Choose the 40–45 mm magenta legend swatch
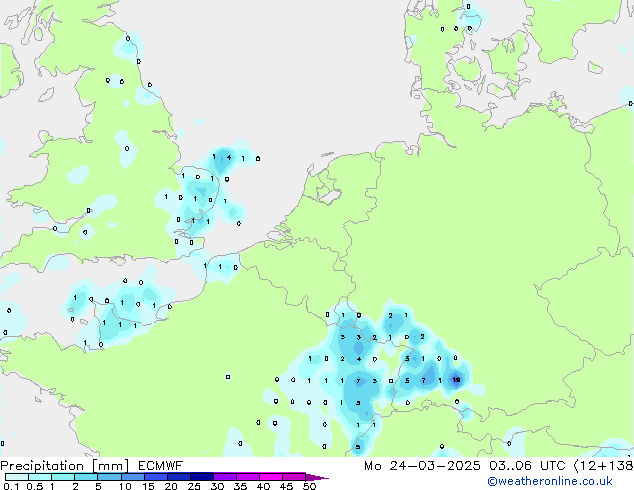The width and height of the screenshot is (634, 490). pyautogui.click(x=271, y=477)
